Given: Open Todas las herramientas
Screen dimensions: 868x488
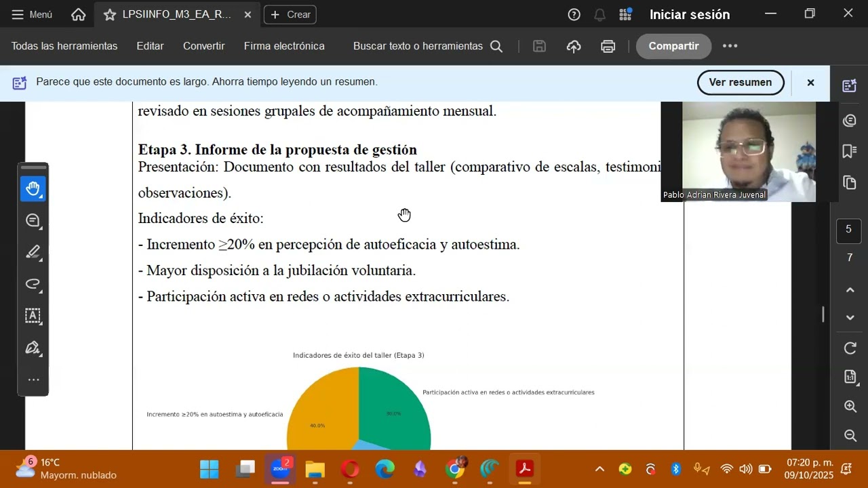Looking at the screenshot, I should (x=64, y=46).
